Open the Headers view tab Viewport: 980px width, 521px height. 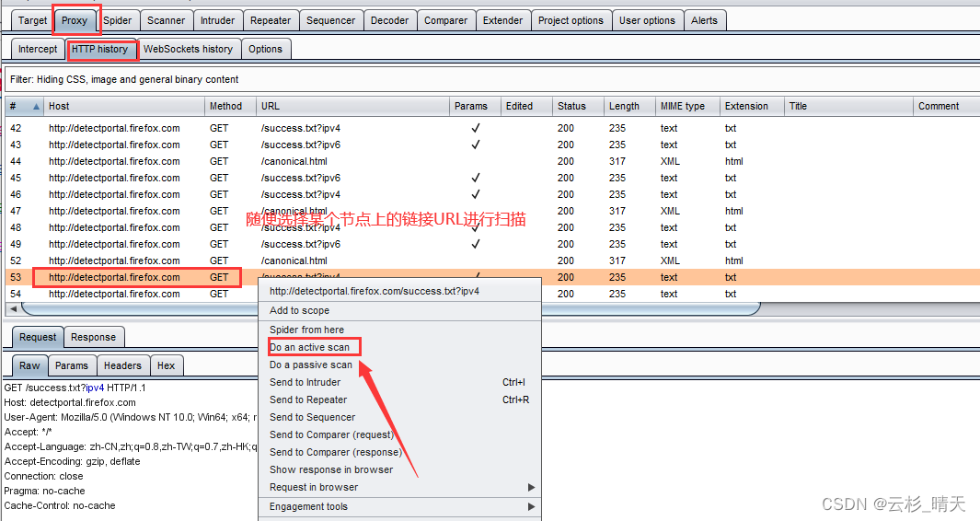pos(122,365)
